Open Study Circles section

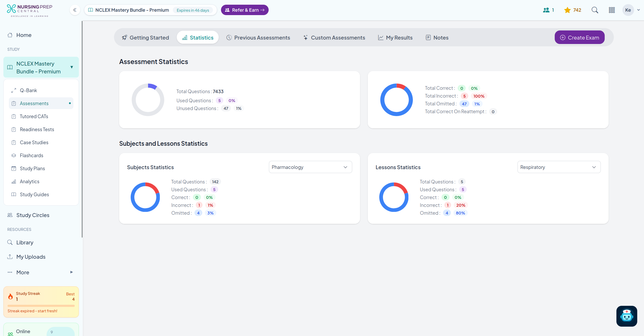[x=33, y=215]
